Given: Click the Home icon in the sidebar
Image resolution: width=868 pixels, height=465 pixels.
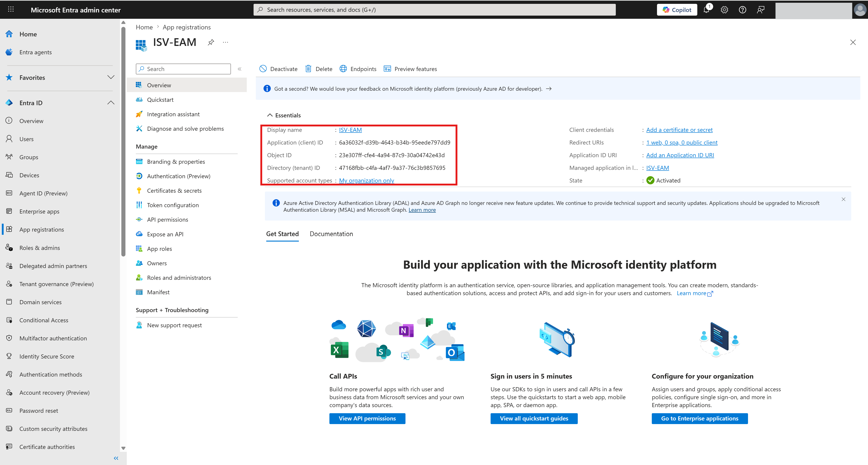Looking at the screenshot, I should click(x=9, y=34).
